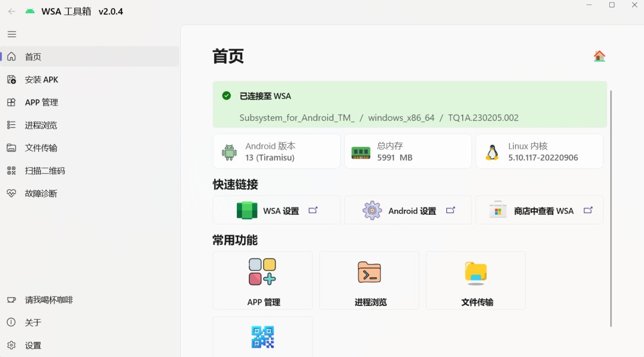
Task: Click the Linux 内核 version card
Action: click(x=539, y=151)
